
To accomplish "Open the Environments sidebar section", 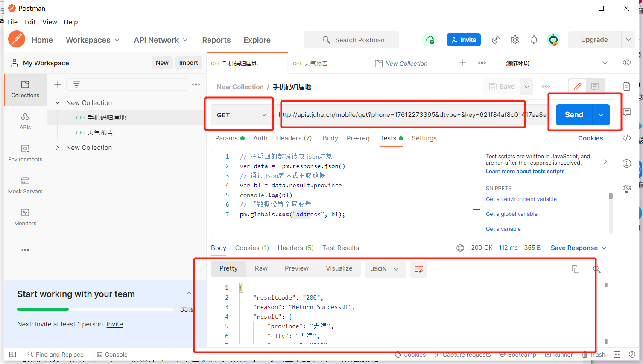I will (x=25, y=153).
